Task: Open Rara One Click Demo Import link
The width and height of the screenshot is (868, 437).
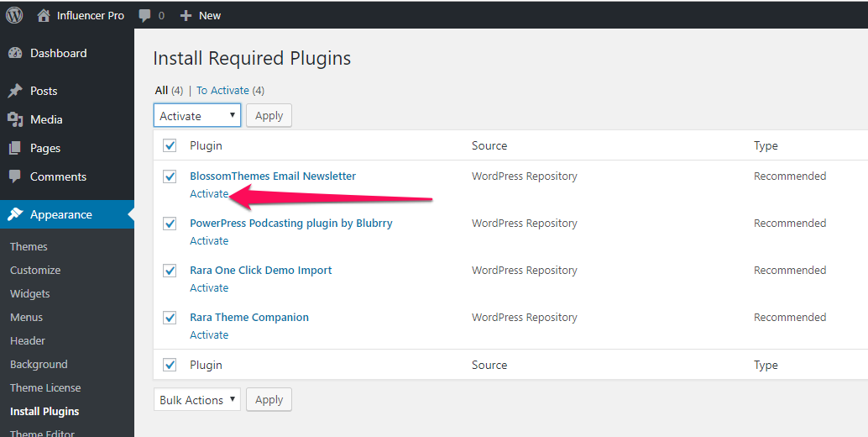Action: [261, 271]
